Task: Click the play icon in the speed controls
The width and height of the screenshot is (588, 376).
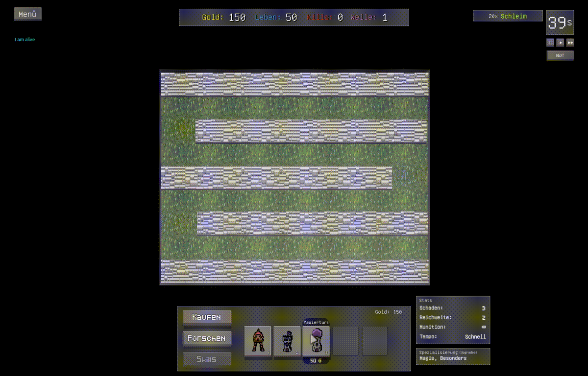Action: [x=560, y=43]
